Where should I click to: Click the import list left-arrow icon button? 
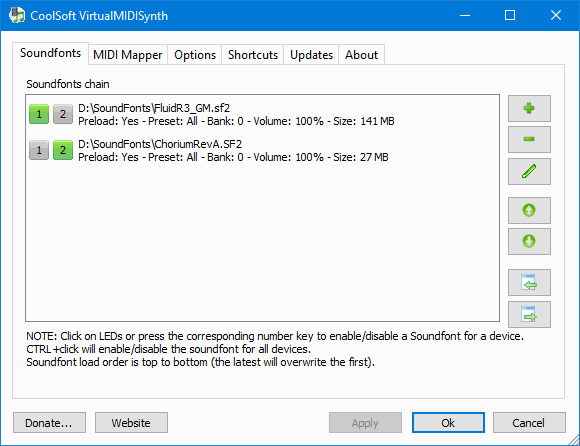[529, 283]
